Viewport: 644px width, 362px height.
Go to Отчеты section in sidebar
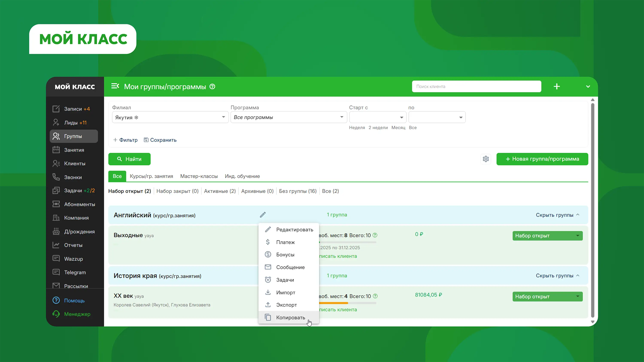[73, 245]
